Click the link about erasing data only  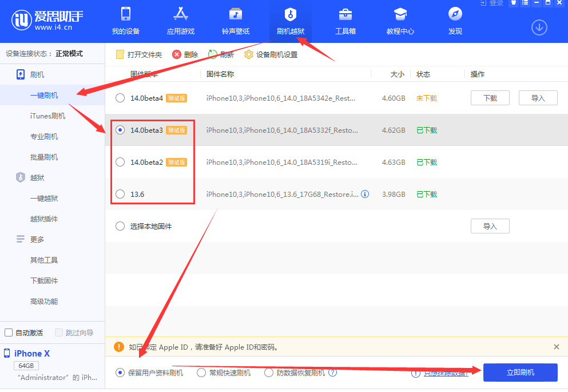[446, 373]
